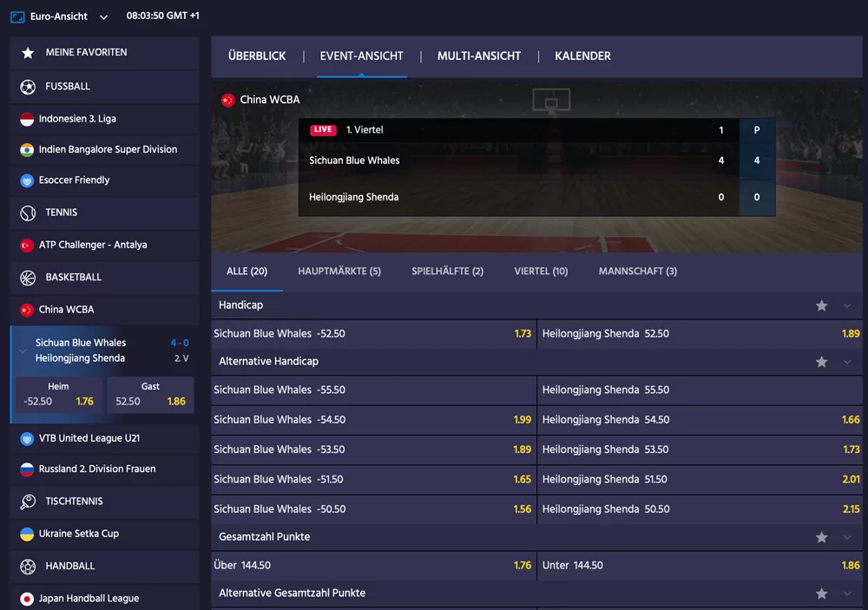Open the Multi-Ansicht tab
This screenshot has height=610, width=868.
pyautogui.click(x=479, y=56)
